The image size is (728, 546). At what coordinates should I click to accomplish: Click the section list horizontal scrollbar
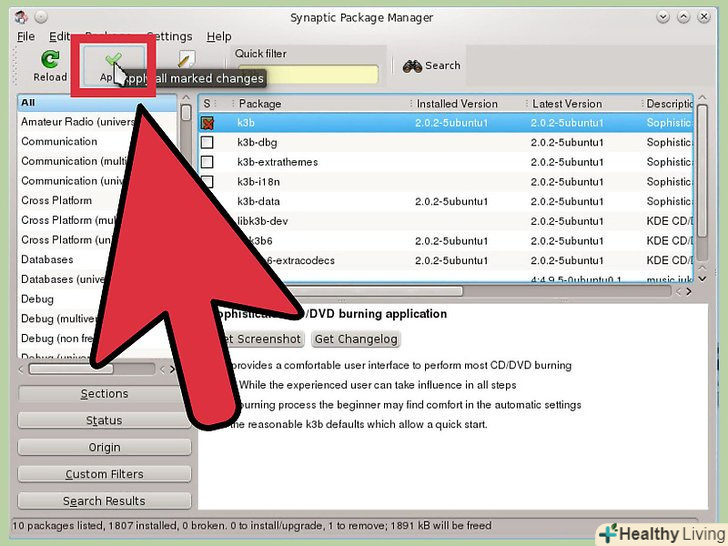tap(71, 369)
